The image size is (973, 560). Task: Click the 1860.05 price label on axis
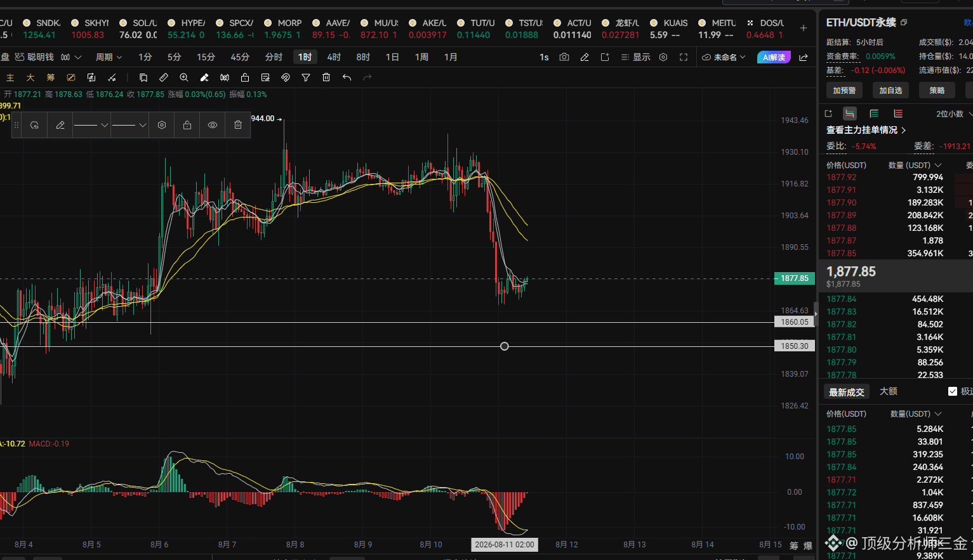pos(795,322)
